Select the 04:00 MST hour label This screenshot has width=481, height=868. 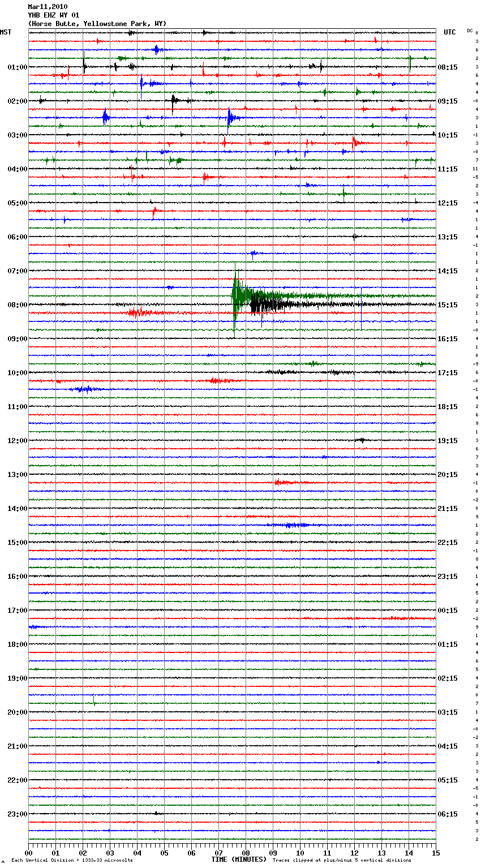18,169
